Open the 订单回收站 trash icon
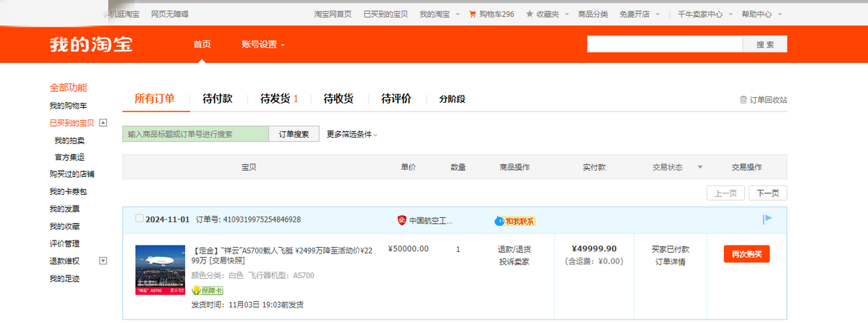This screenshot has width=868, height=323. point(743,100)
